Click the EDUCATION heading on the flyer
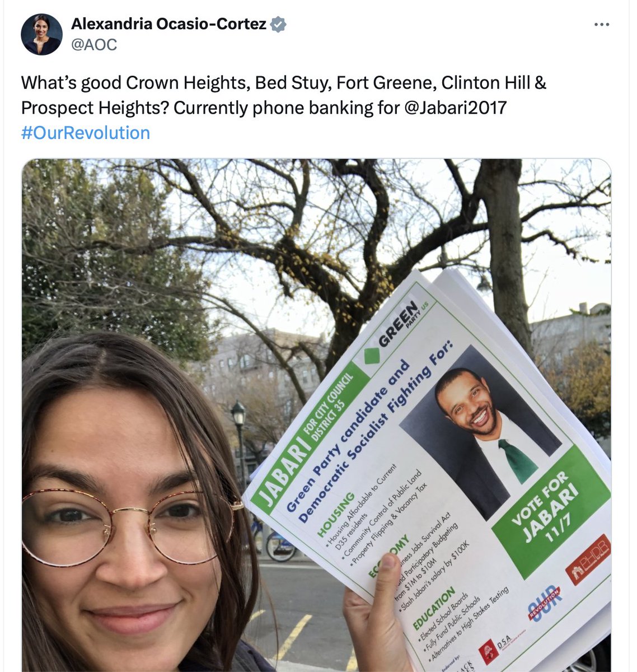This screenshot has height=672, width=637. coord(435,608)
